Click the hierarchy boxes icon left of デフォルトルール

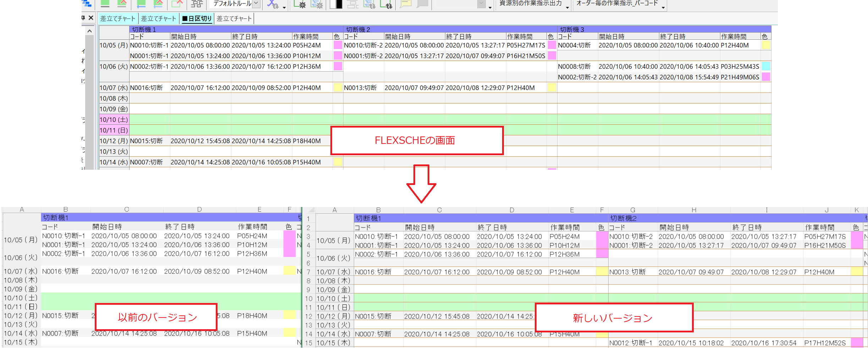click(197, 4)
